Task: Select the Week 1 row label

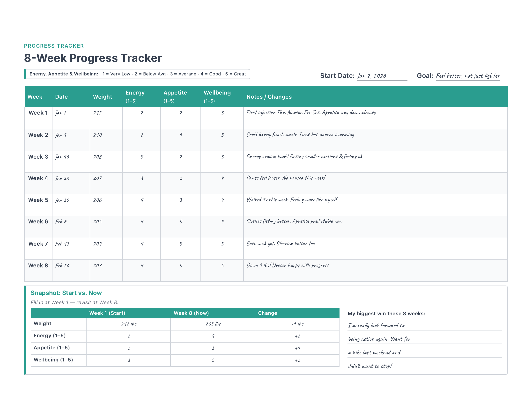Action: (38, 113)
